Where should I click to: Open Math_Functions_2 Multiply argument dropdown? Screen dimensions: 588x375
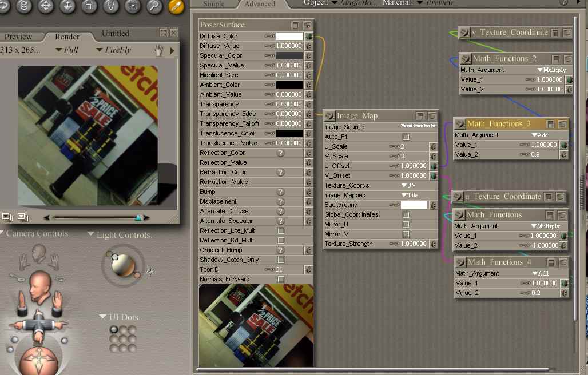coord(551,70)
